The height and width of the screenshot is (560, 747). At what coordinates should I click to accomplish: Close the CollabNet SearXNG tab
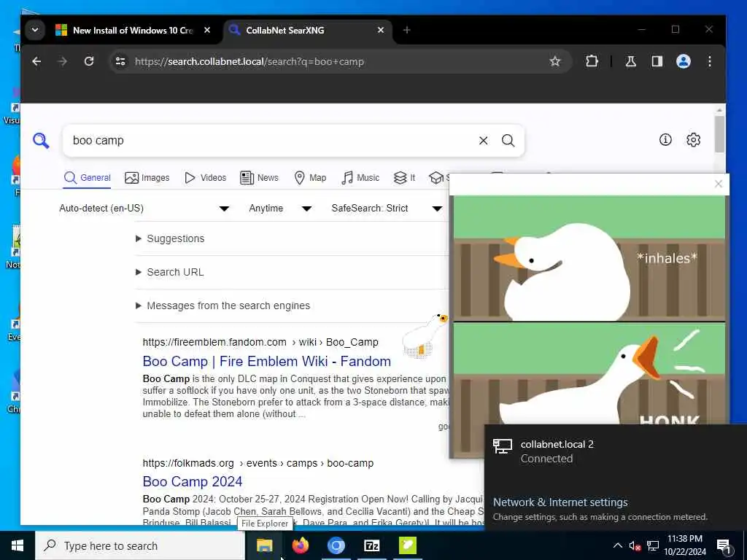[381, 30]
